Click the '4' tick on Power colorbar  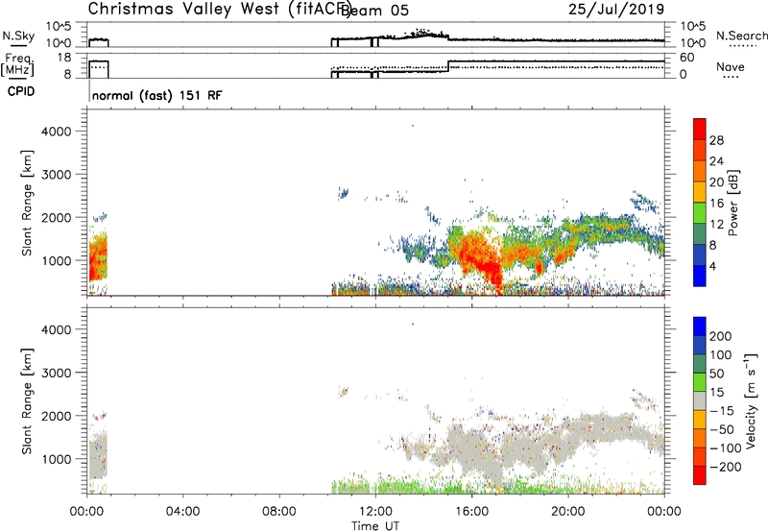712,266
